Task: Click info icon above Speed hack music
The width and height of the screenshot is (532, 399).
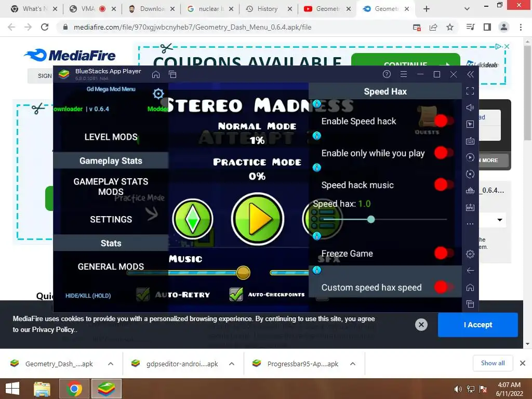Action: pyautogui.click(x=317, y=168)
